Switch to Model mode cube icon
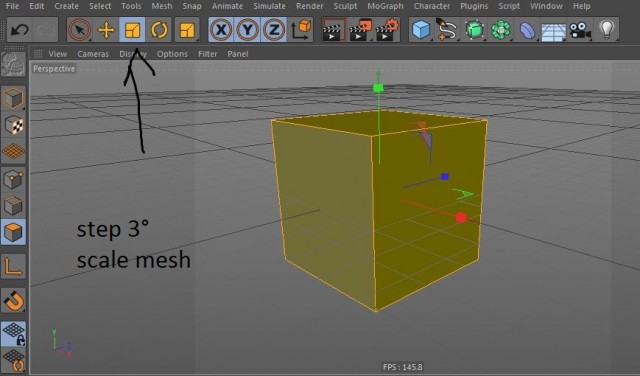This screenshot has width=640, height=376. (13, 99)
